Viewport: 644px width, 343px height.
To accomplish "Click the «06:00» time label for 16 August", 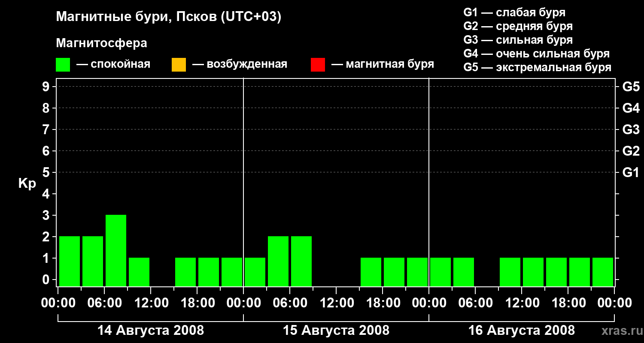I will point(475,303).
